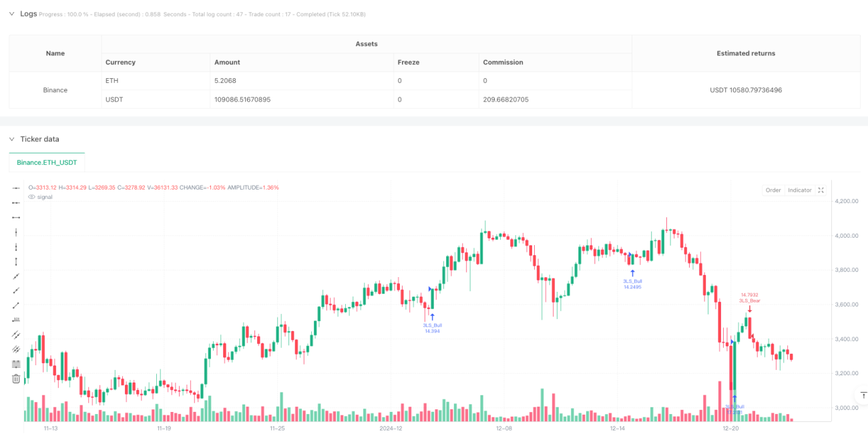
Task: Click the Estimated returns column header
Action: click(746, 53)
